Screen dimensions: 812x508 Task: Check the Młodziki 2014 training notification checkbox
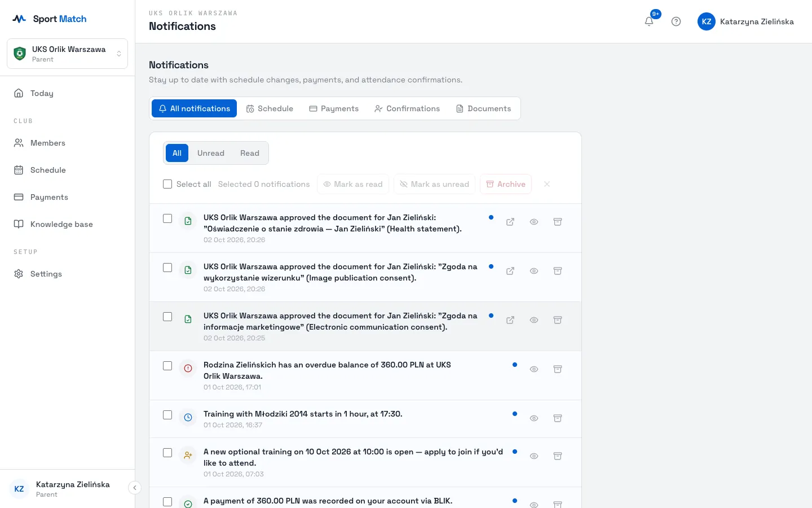167,415
